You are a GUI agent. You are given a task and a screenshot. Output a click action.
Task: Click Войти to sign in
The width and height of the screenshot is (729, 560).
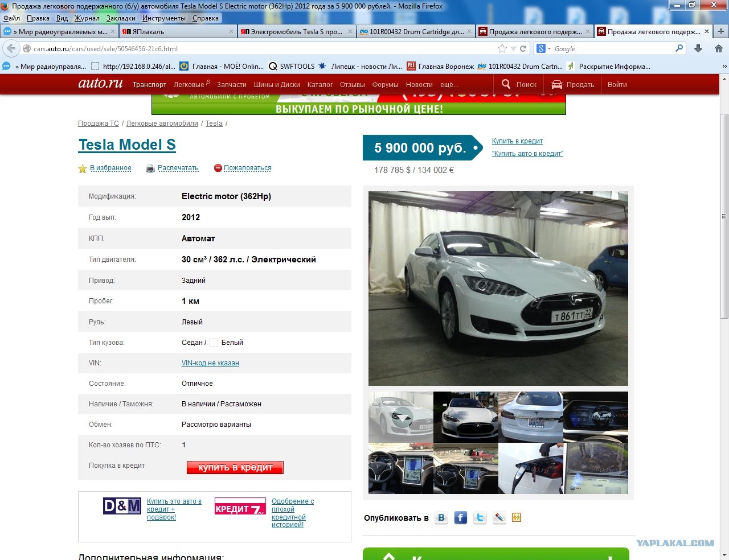tap(617, 84)
